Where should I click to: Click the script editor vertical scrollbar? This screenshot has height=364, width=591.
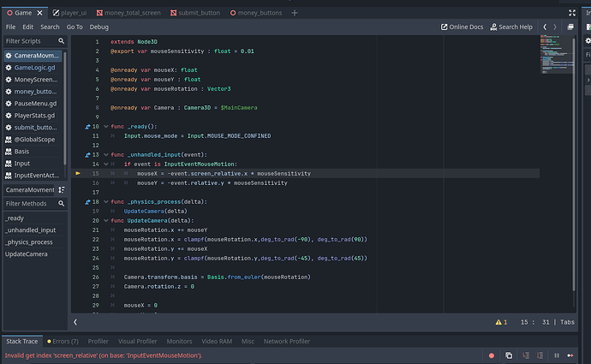574,164
